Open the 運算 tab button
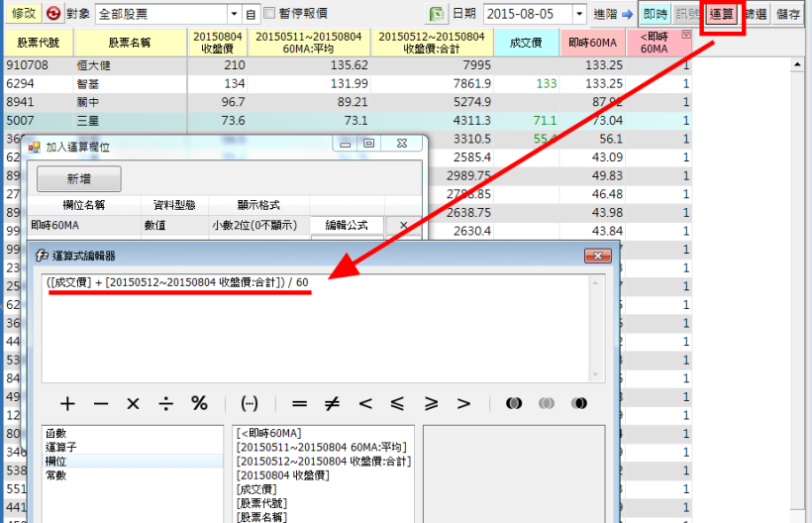Image resolution: width=812 pixels, height=523 pixels. click(x=721, y=14)
